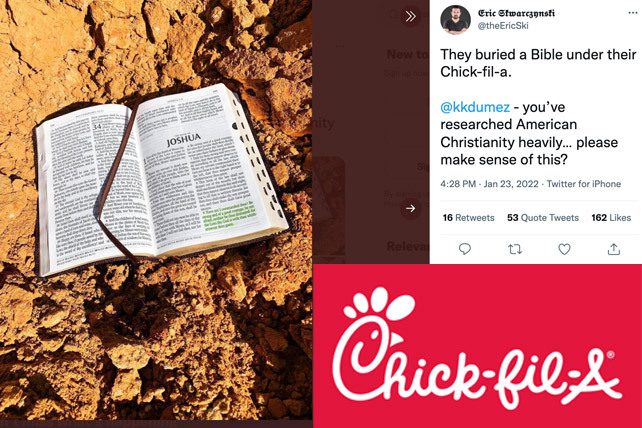Screen dimensions: 642x428
Task: View the 16 Retweets list
Action: pos(468,217)
